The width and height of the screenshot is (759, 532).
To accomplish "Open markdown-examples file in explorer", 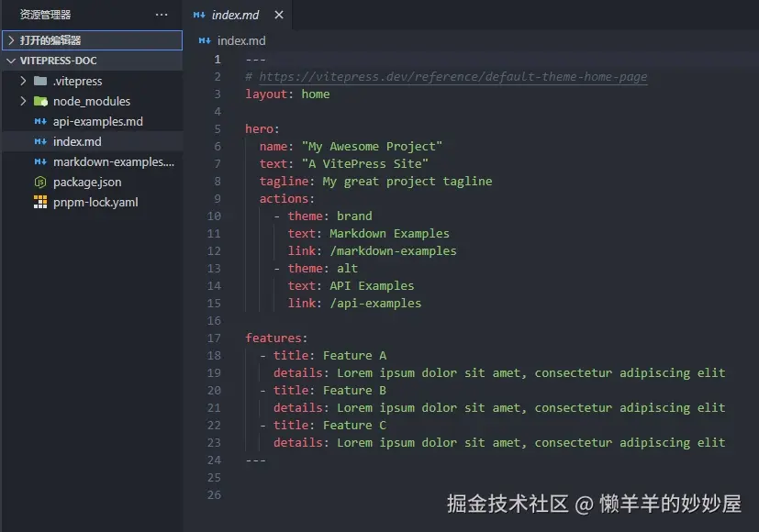I will [114, 162].
